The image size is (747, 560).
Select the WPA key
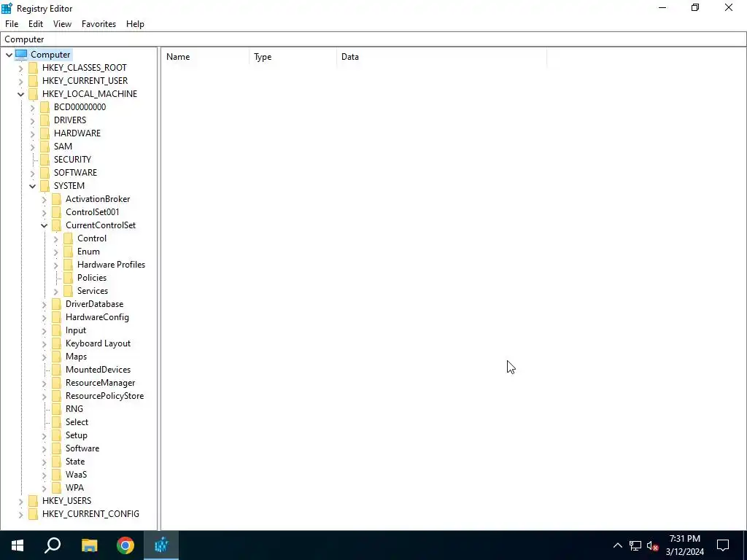(x=74, y=488)
